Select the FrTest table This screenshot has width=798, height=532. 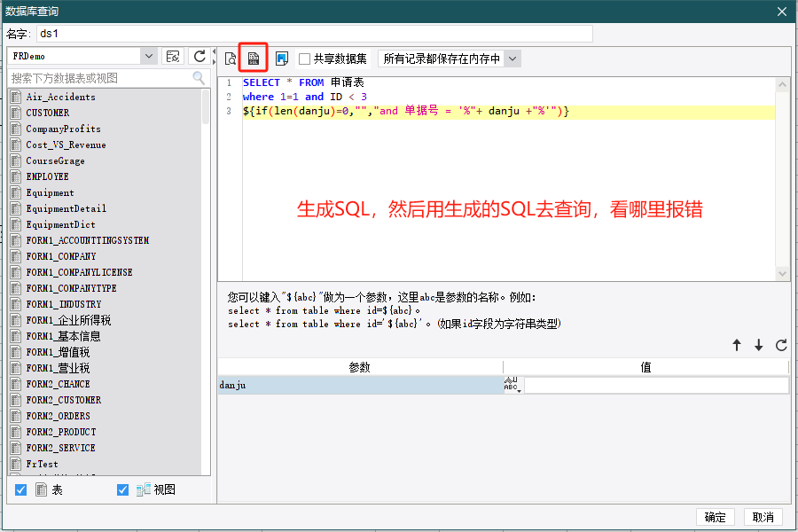42,464
